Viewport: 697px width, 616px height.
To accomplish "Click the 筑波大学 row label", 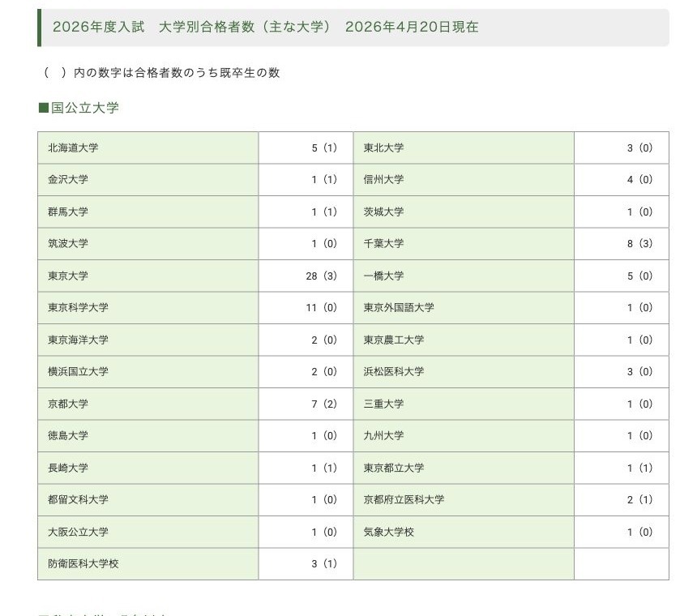I will point(68,243).
